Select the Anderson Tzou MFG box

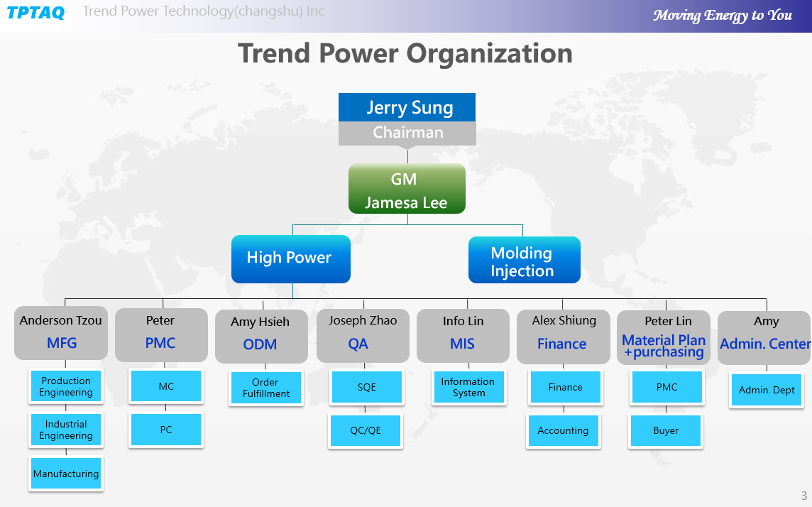coord(61,333)
